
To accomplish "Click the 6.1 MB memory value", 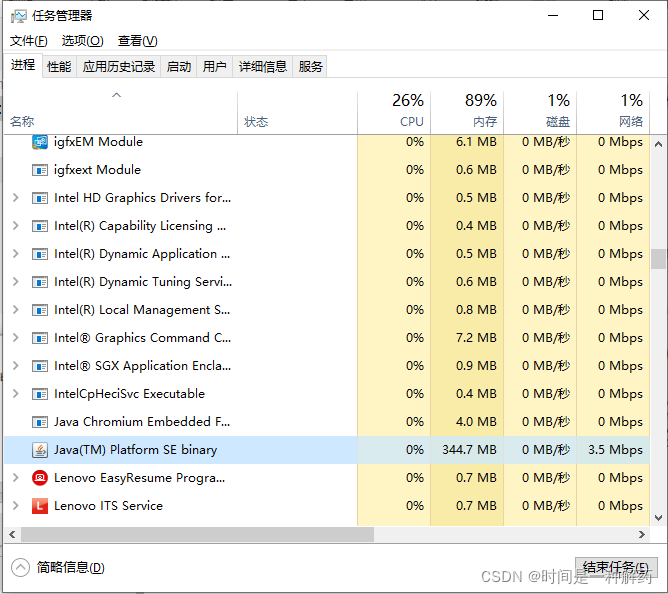I will pyautogui.click(x=476, y=142).
